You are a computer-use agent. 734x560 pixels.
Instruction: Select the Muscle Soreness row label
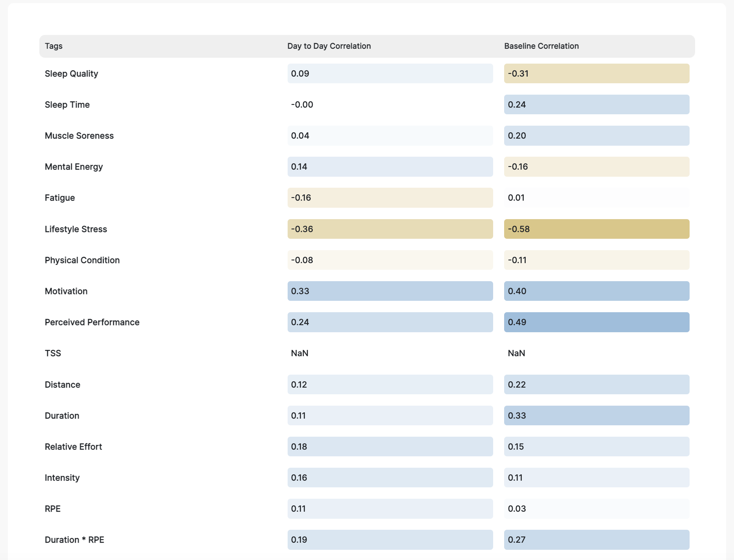coord(79,135)
